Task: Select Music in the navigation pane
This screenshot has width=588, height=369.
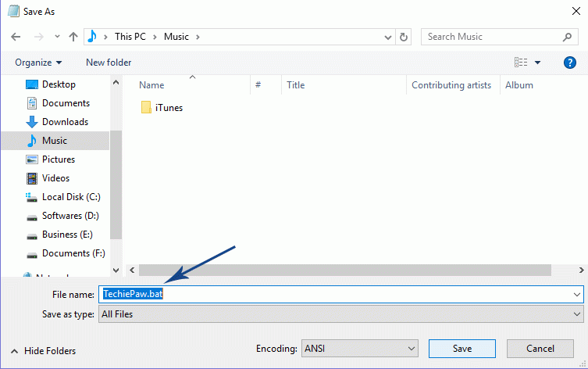Action: coord(55,141)
